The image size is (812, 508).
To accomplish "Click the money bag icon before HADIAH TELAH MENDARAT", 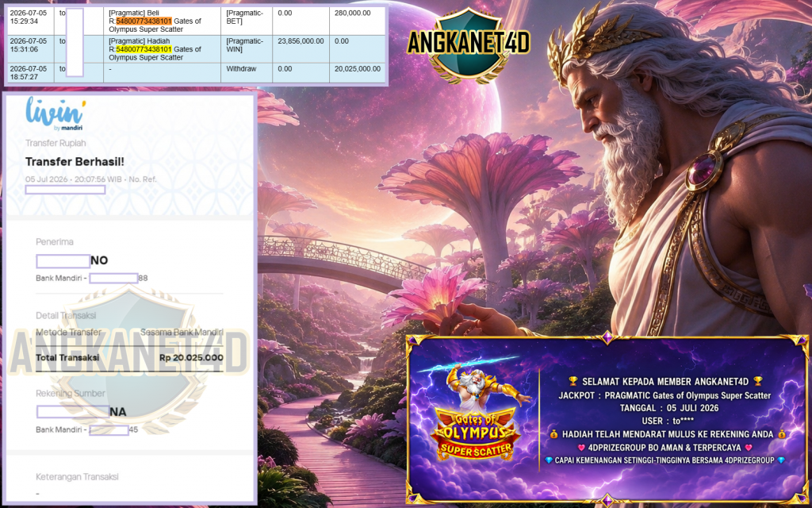I will 554,434.
